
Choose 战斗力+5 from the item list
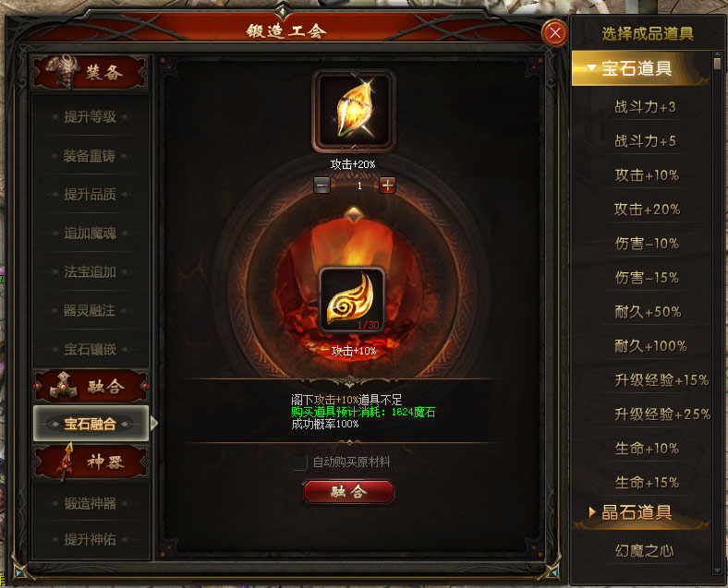coord(645,141)
